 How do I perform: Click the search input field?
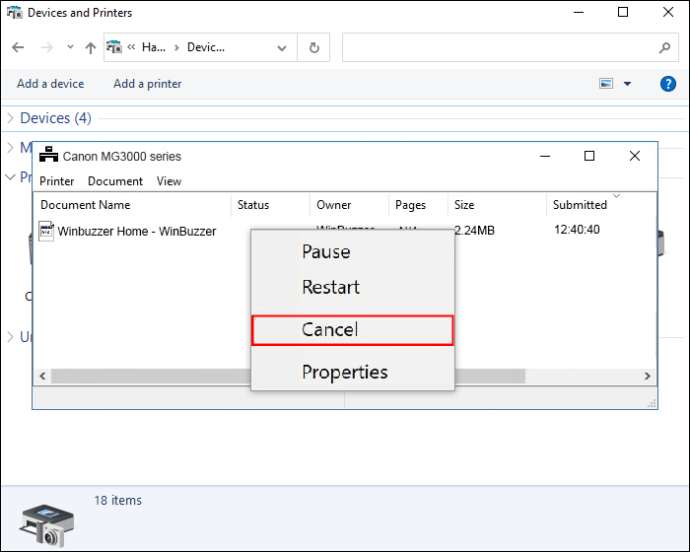[499, 47]
